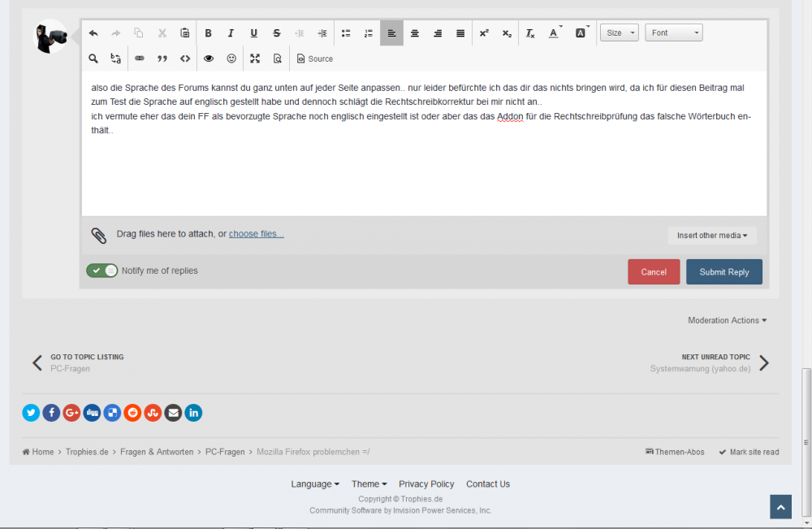Screen dimensions: 812x529
Task: Share topic via Twitter icon
Action: click(31, 413)
